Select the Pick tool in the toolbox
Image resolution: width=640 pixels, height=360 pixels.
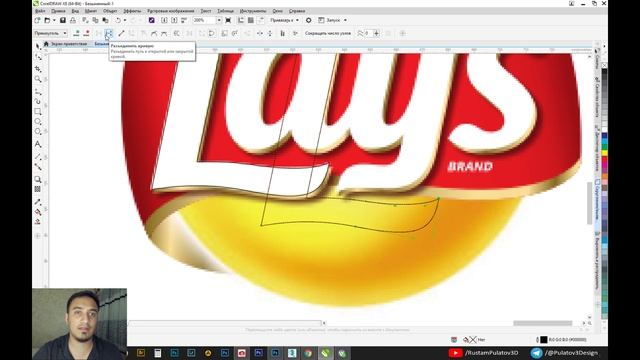tap(38, 46)
